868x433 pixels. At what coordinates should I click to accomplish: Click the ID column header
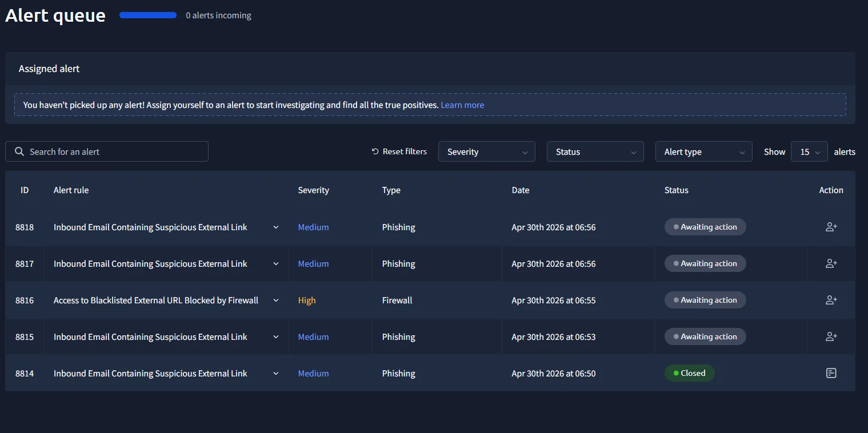pos(25,190)
